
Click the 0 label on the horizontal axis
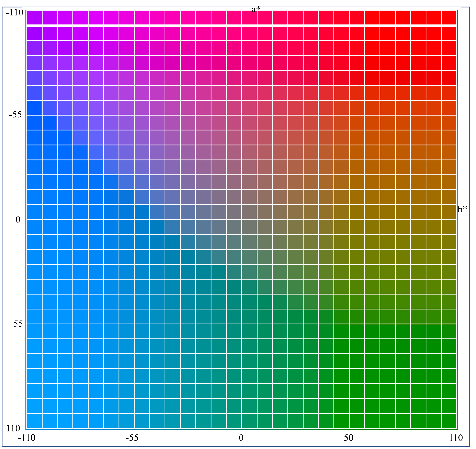[x=241, y=438]
